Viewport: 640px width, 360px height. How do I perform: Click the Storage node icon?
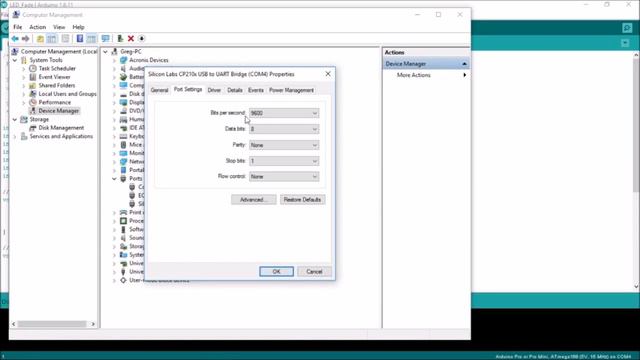coord(24,119)
